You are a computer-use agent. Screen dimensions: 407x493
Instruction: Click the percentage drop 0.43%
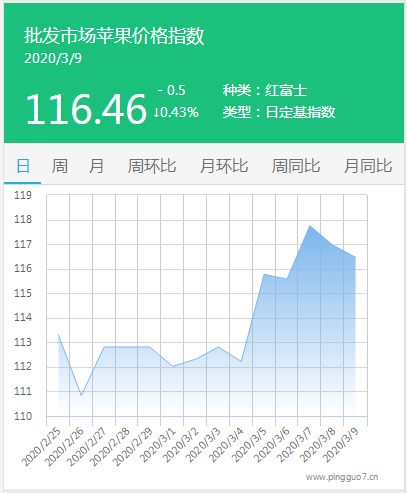click(x=176, y=112)
